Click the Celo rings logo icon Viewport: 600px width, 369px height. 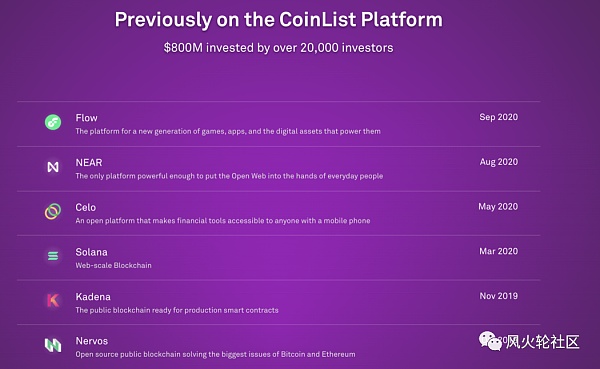[x=53, y=211]
